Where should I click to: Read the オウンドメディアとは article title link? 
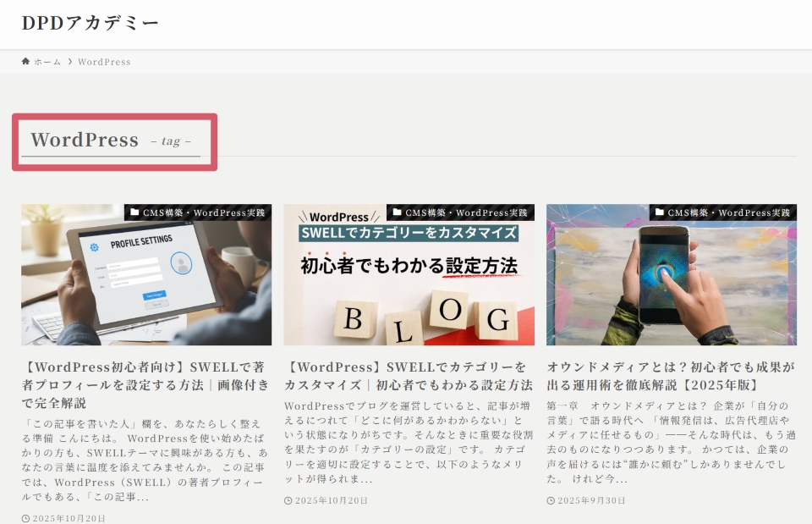671,376
